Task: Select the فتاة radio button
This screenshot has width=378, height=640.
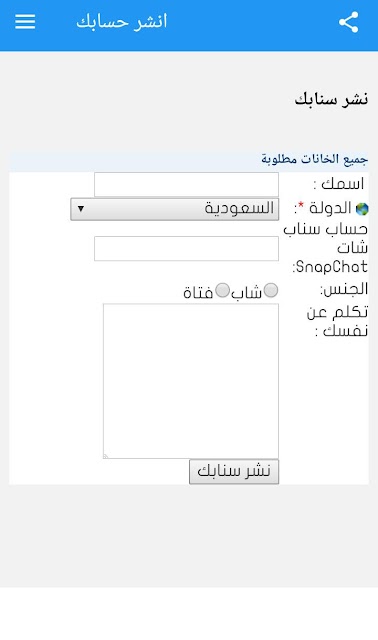Action: (222, 291)
